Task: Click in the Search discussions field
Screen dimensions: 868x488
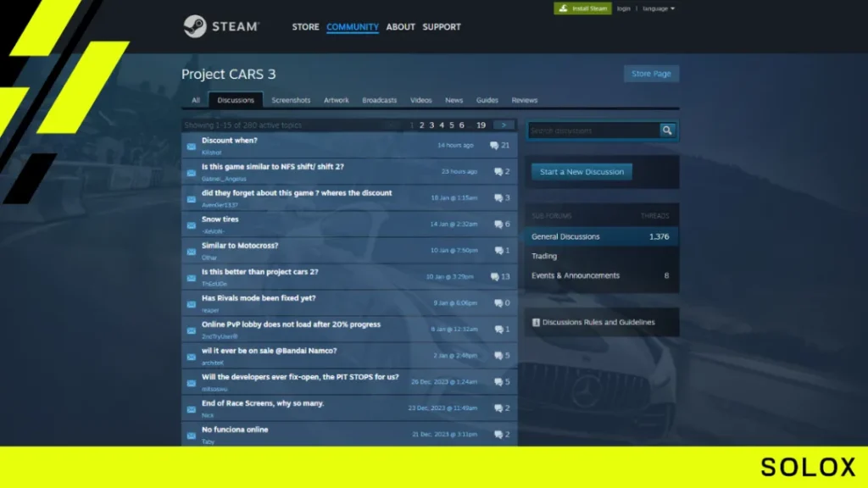Action: (593, 130)
